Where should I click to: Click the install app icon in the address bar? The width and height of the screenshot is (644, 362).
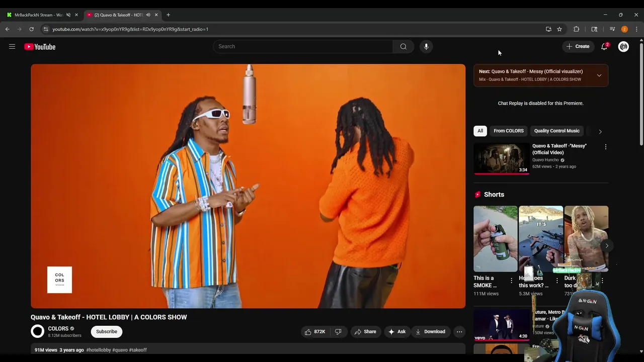[x=548, y=29]
